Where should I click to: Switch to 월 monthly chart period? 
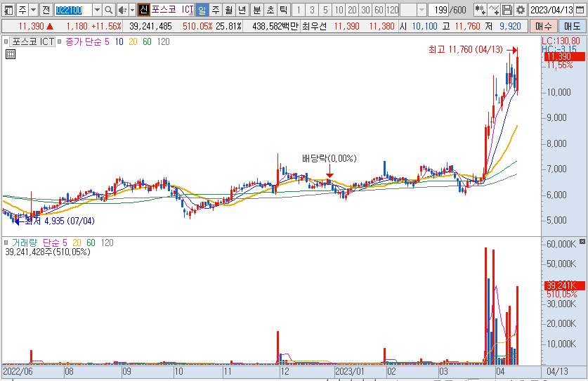click(x=229, y=10)
